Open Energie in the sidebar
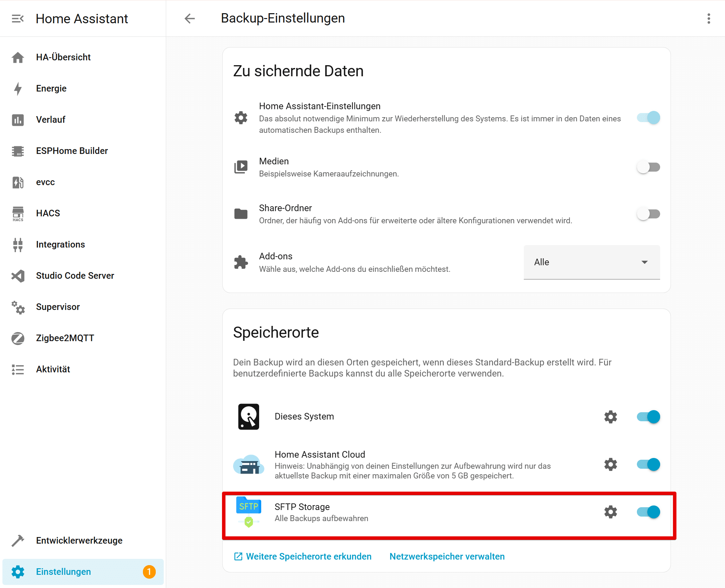Screen dimensions: 725x588 pos(83,88)
